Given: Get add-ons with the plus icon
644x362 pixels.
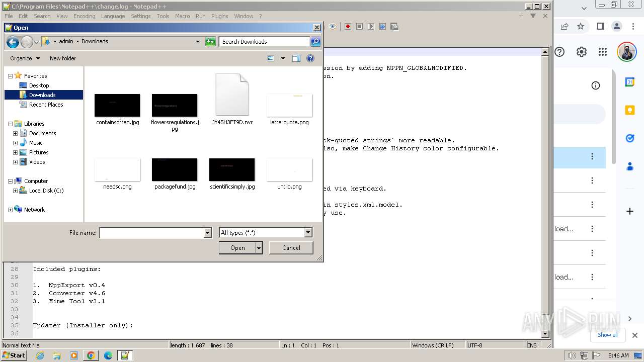Looking at the screenshot, I should 629,211.
